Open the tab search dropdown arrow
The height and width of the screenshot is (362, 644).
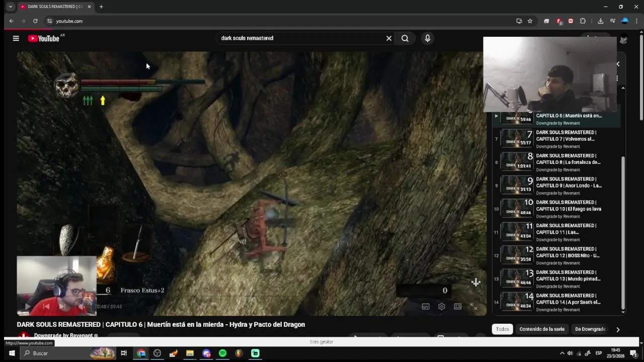click(10, 7)
